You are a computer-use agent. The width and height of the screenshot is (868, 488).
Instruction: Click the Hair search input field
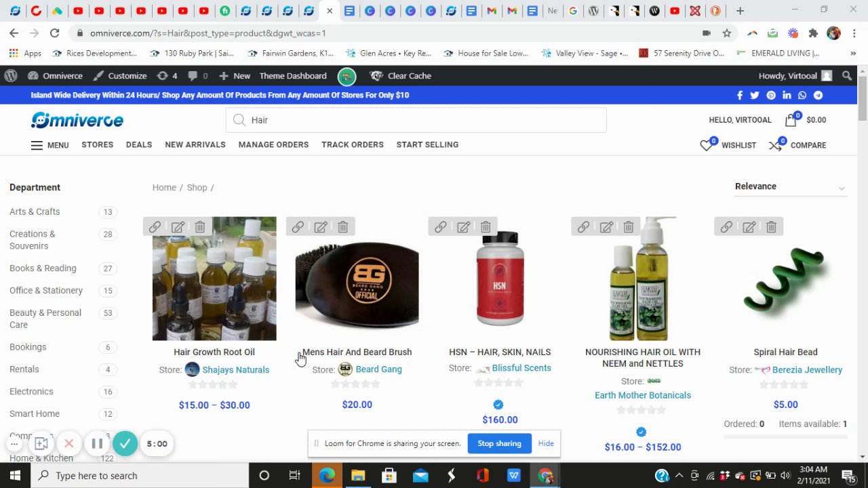point(416,120)
